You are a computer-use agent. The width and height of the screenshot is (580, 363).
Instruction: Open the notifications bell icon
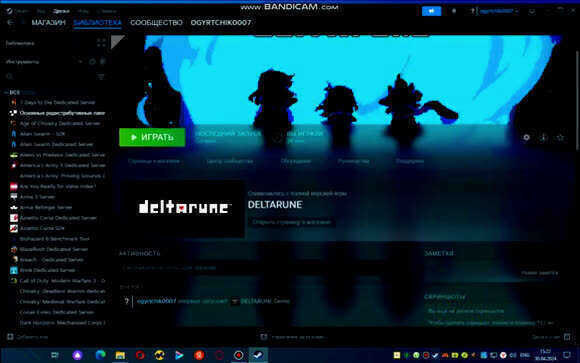click(x=454, y=11)
